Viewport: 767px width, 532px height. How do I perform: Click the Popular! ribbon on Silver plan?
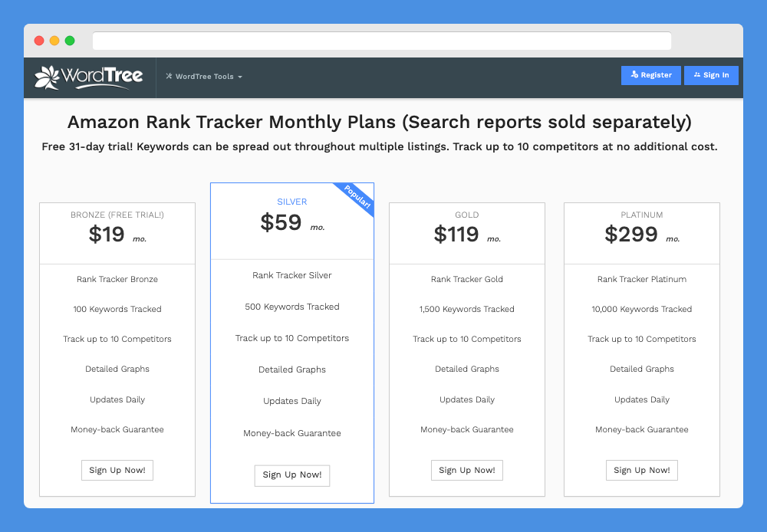tap(357, 196)
